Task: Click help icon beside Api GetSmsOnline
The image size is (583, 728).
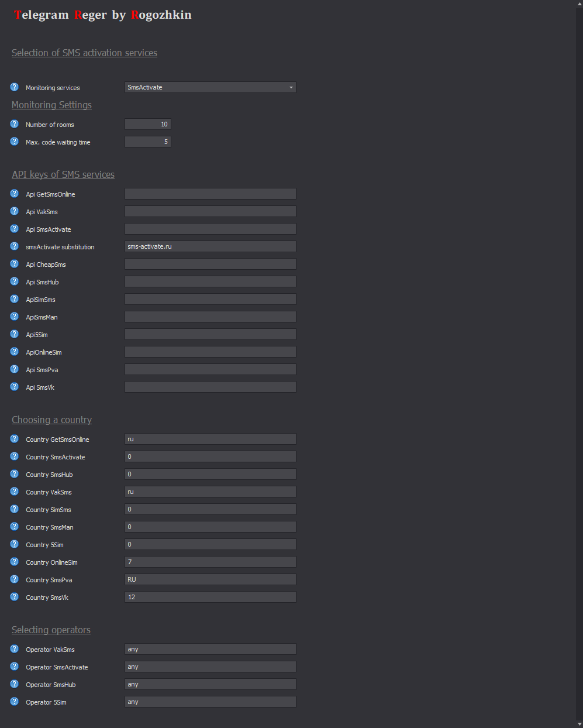Action: coord(15,194)
